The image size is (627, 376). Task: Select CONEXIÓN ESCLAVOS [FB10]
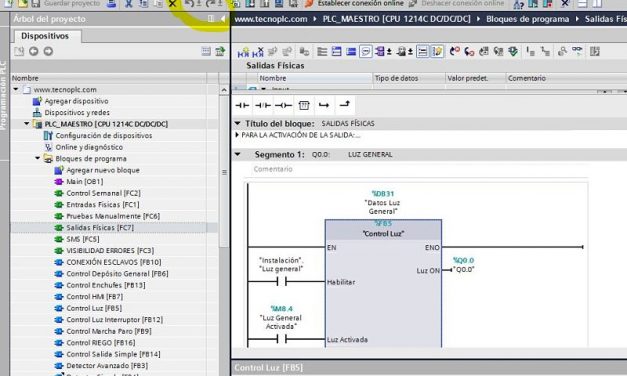click(x=114, y=262)
